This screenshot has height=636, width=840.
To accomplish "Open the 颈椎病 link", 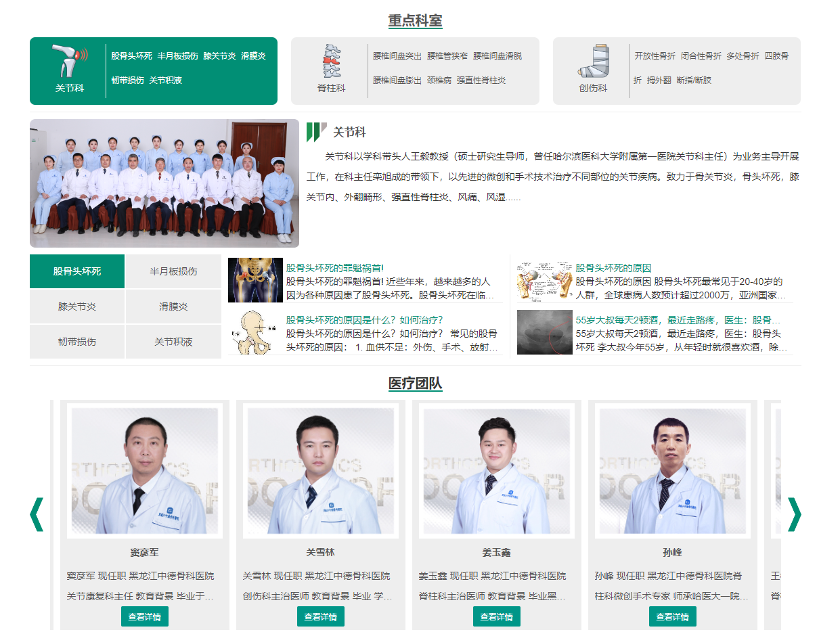I will (x=439, y=81).
